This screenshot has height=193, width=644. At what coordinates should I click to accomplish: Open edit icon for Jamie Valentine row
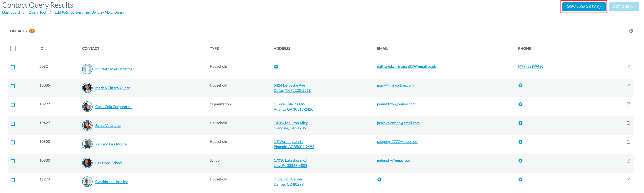(x=628, y=123)
